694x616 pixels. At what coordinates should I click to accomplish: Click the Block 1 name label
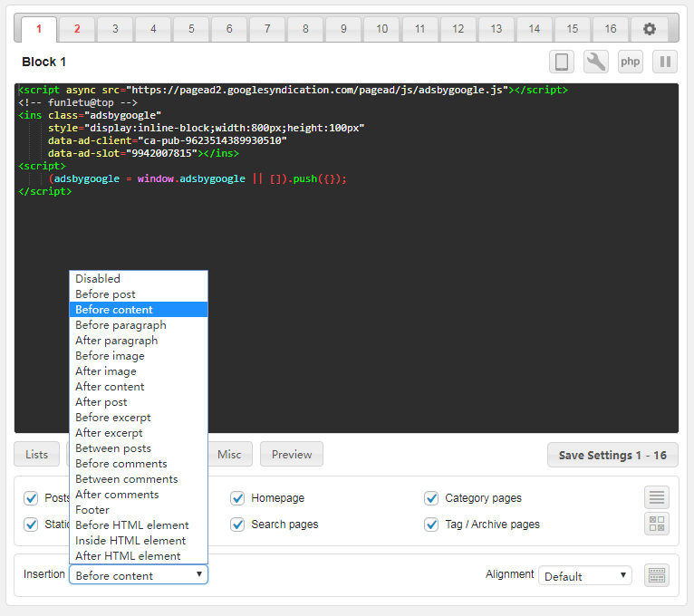(x=43, y=62)
